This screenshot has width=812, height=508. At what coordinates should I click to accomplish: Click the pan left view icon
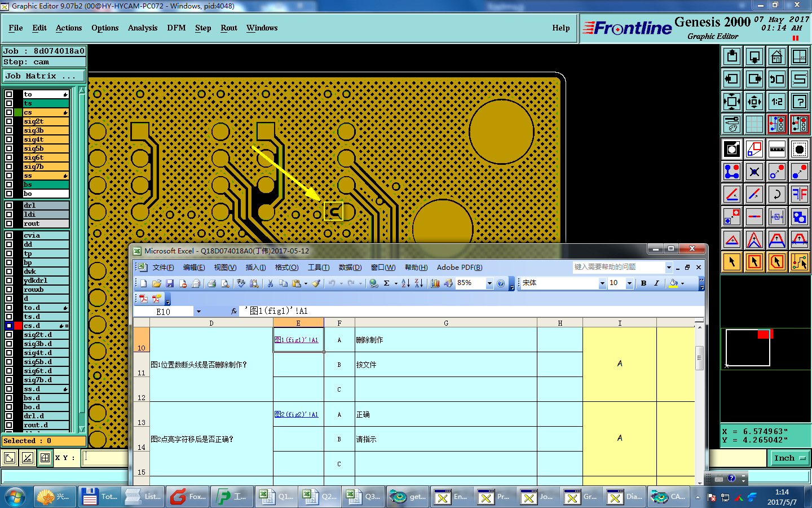point(732,79)
